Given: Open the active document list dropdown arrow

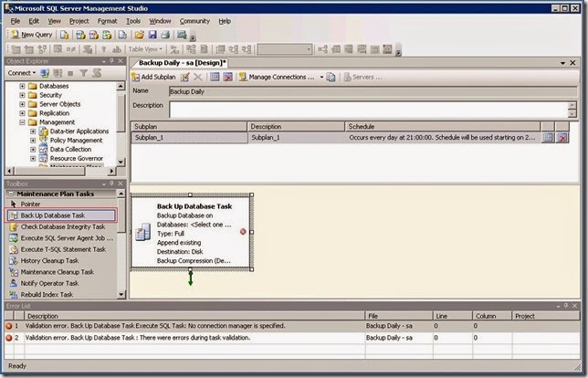Looking at the screenshot, I should coord(562,63).
